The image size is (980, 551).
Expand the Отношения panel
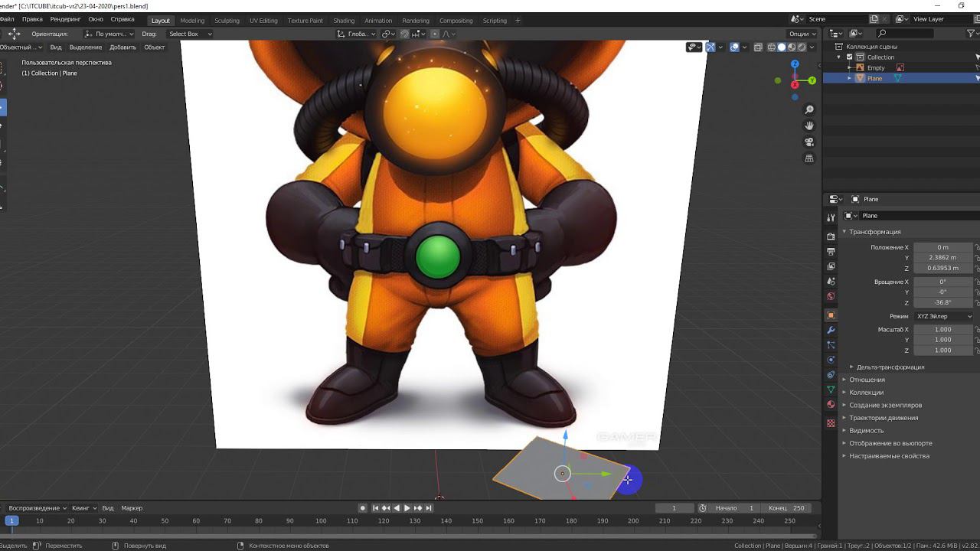click(x=867, y=380)
